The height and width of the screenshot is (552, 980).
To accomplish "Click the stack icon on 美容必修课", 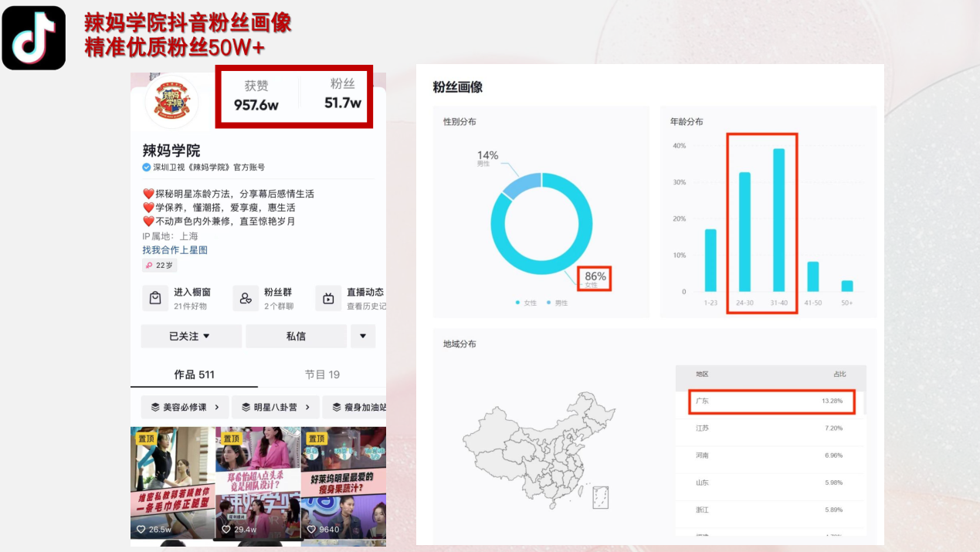I will tap(155, 407).
